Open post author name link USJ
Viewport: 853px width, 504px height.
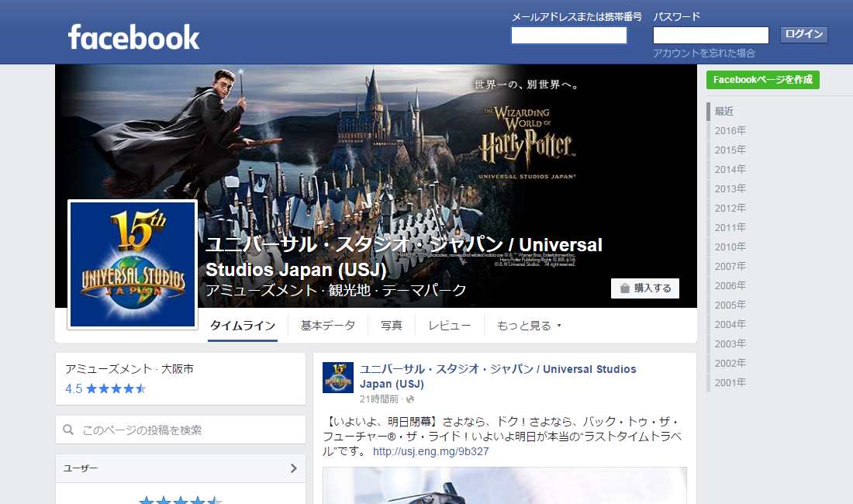point(498,376)
